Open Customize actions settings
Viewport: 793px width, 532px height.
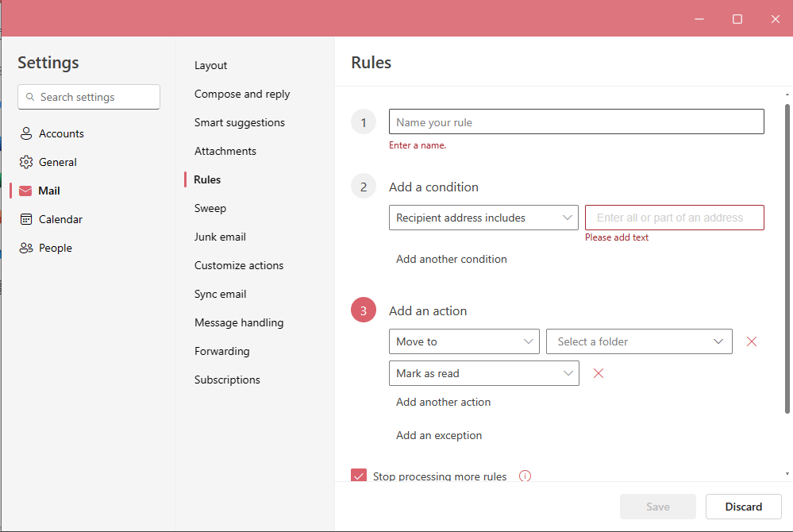239,265
